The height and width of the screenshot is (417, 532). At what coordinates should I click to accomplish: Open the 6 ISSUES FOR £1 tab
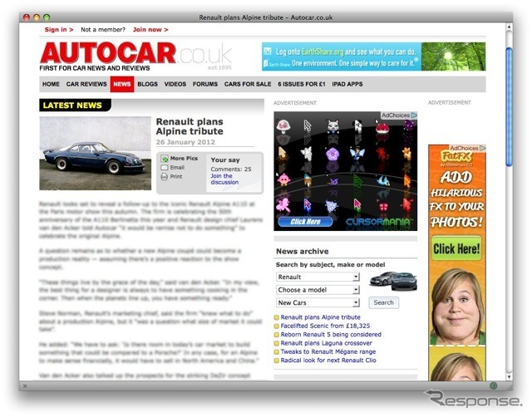pos(302,84)
